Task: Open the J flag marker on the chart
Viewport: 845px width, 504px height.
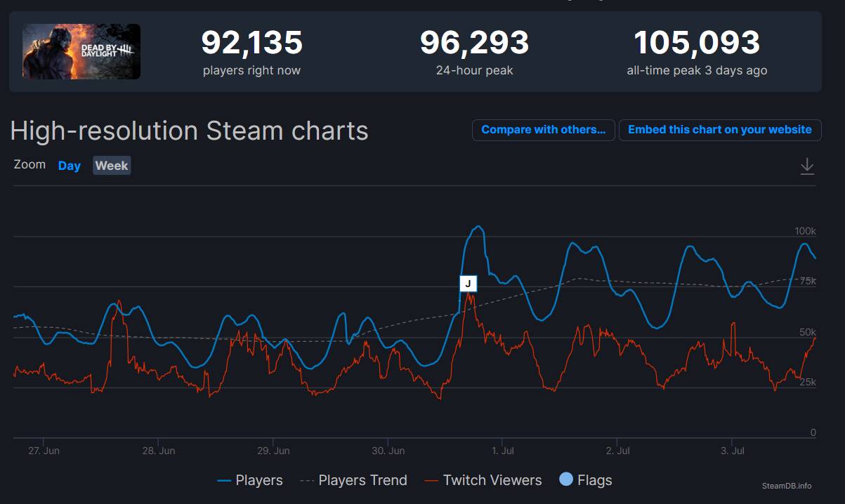Action: 468,284
